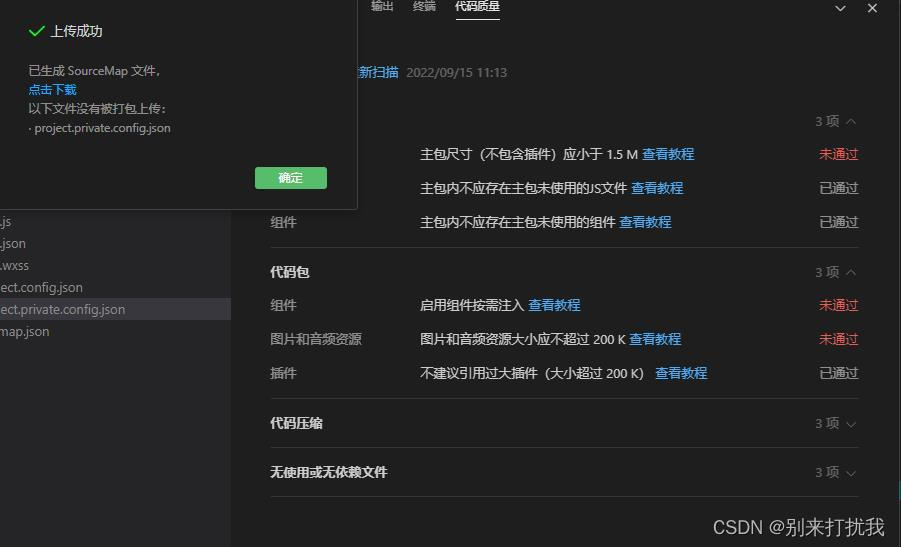Image resolution: width=901 pixels, height=547 pixels.
Task: Open 查看教程 for unused JS files rule
Action: pos(657,188)
